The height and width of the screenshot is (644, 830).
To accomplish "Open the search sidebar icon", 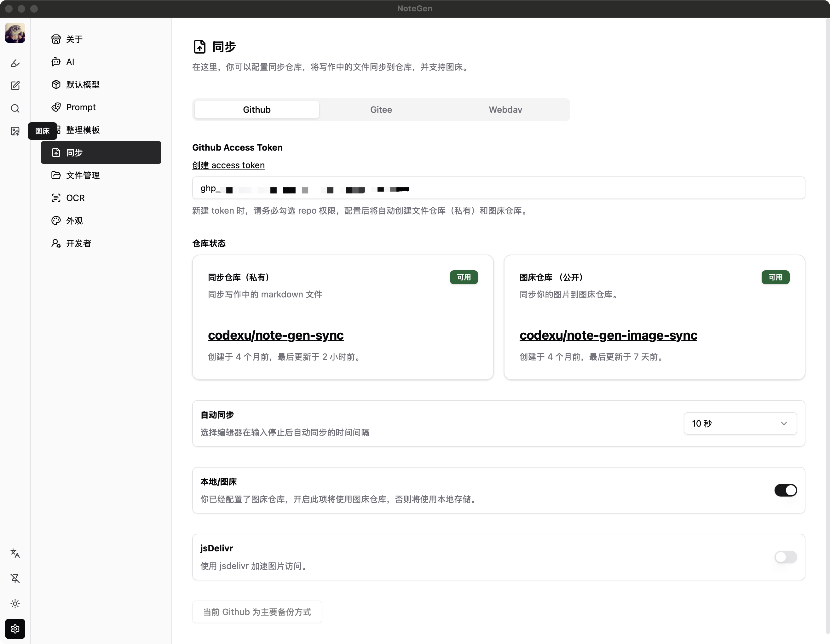I will click(15, 109).
